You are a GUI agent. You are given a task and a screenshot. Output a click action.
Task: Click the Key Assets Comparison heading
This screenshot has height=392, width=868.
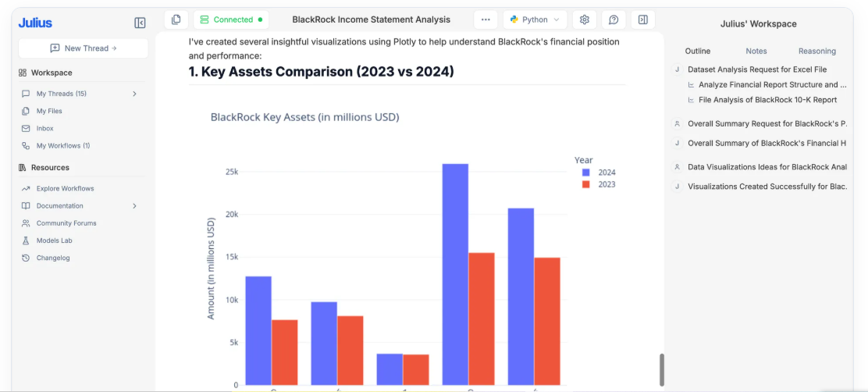point(321,71)
